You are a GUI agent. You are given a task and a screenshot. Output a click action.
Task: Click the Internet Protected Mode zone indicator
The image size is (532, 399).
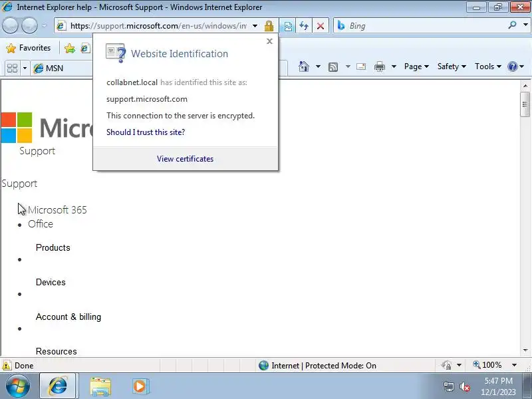[x=318, y=365]
